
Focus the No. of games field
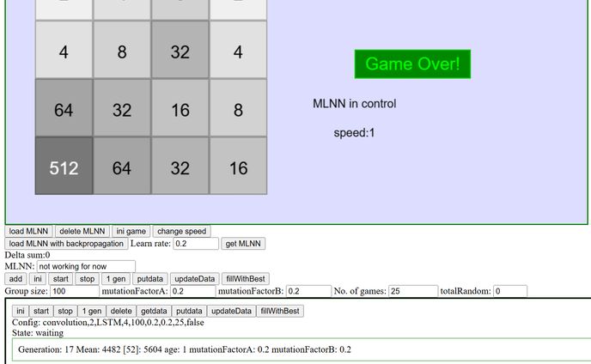click(x=413, y=292)
